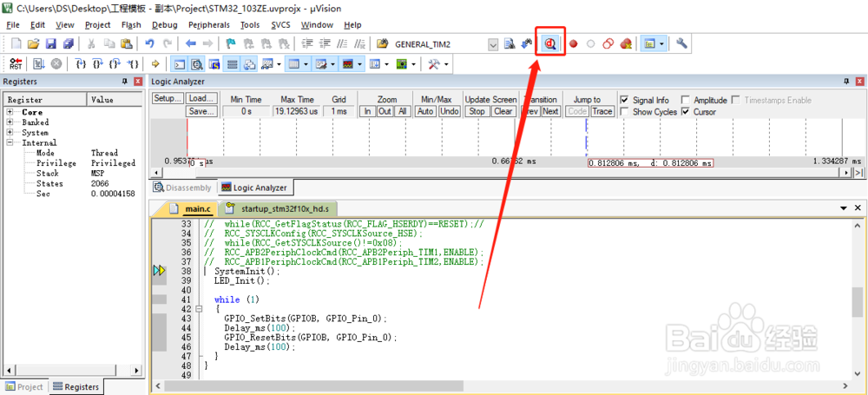Click the Jump to Trace button

pyautogui.click(x=602, y=111)
